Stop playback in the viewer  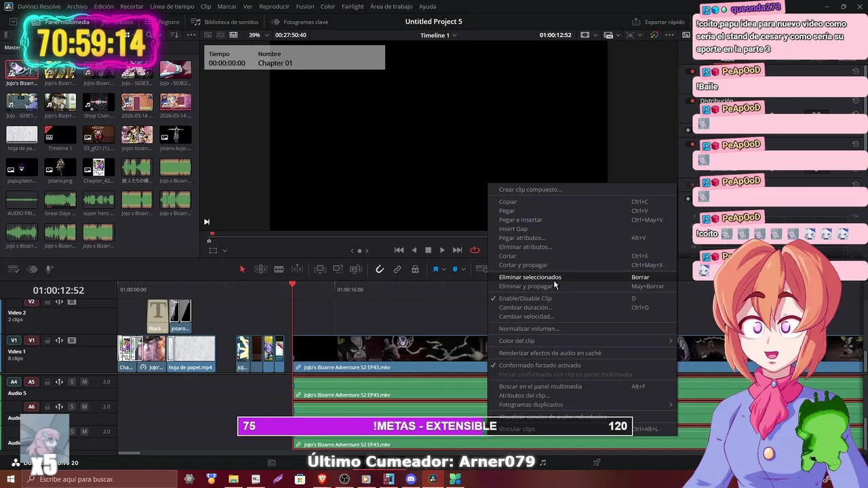pyautogui.click(x=428, y=250)
